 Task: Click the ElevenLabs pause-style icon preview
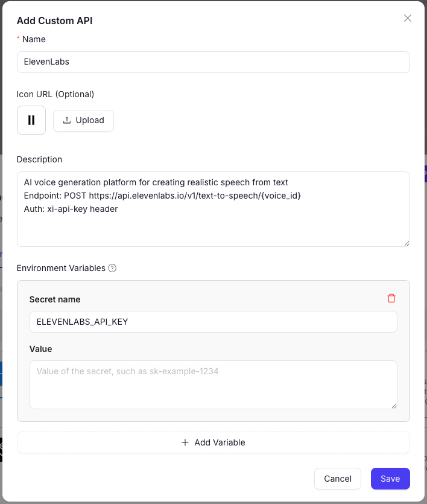click(x=31, y=120)
